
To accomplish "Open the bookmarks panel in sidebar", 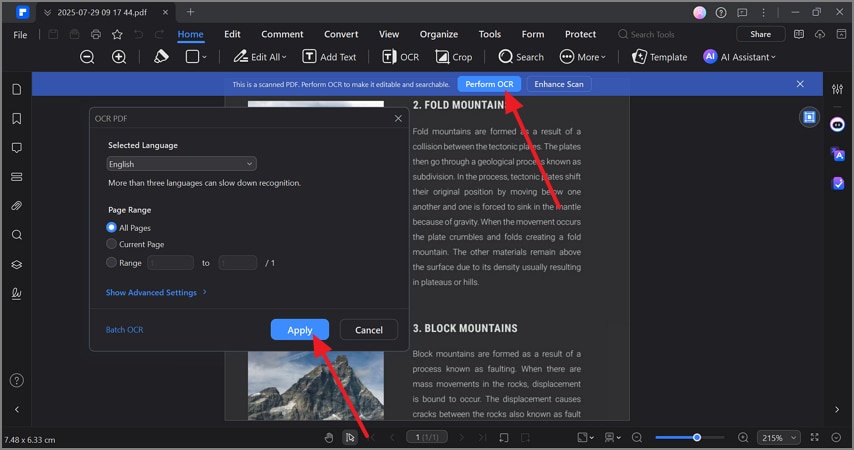I will coord(17,119).
